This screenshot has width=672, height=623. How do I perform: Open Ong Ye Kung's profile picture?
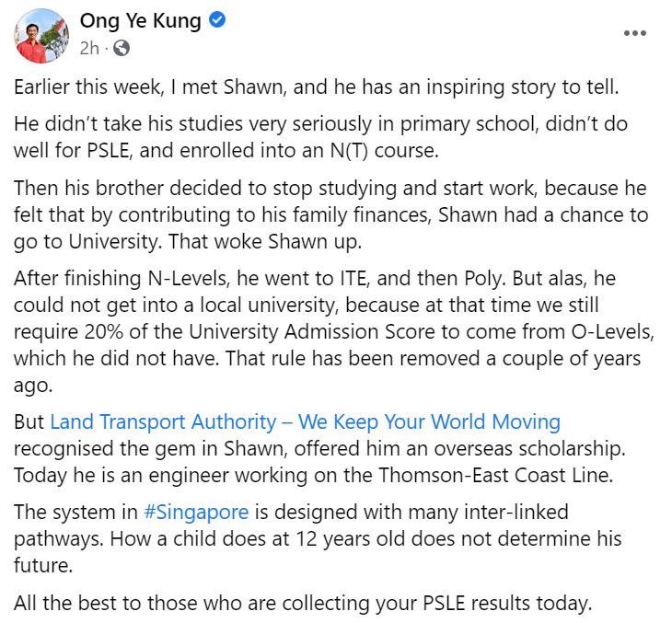[42, 35]
